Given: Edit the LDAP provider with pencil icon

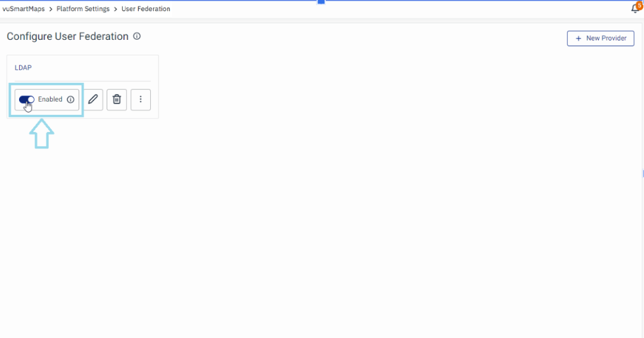Looking at the screenshot, I should pyautogui.click(x=93, y=99).
